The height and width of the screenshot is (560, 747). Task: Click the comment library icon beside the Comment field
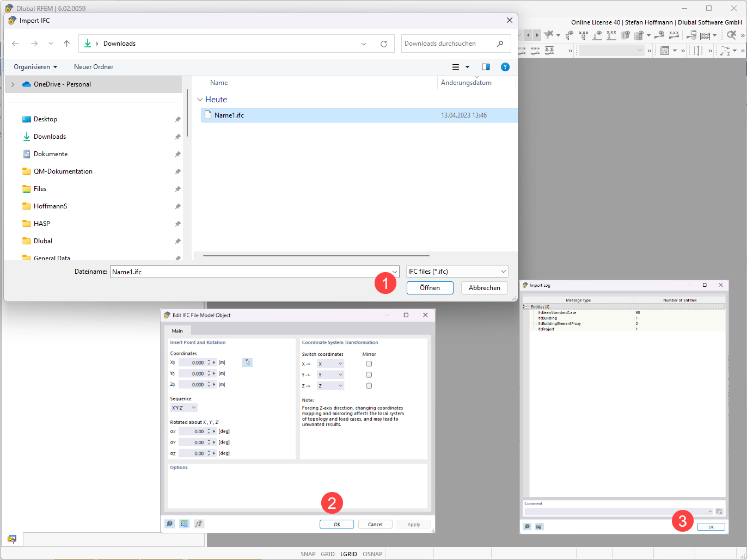pos(719,512)
